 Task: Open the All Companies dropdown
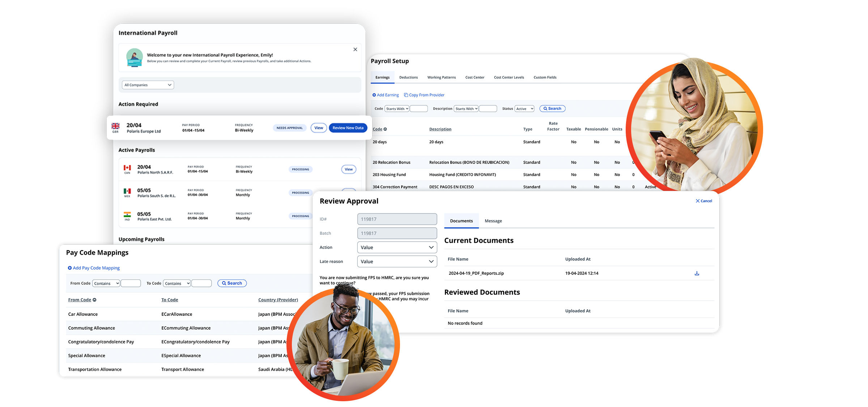[148, 85]
